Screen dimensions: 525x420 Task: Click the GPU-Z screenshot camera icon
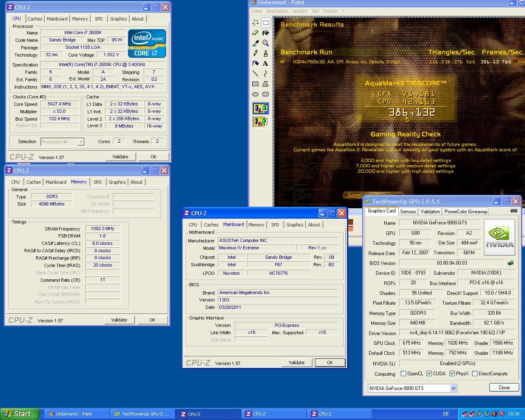(x=514, y=211)
